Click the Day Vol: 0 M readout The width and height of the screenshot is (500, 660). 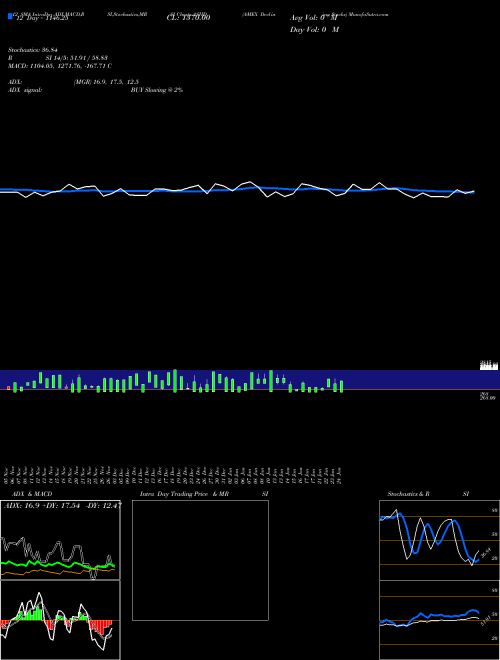point(314,30)
